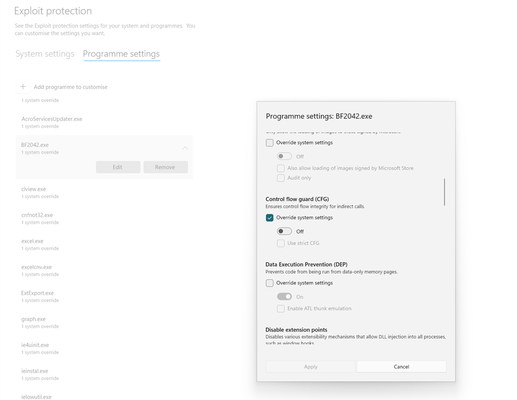Check Override system settings above Control flow guard
517x400 pixels.
tap(270, 143)
